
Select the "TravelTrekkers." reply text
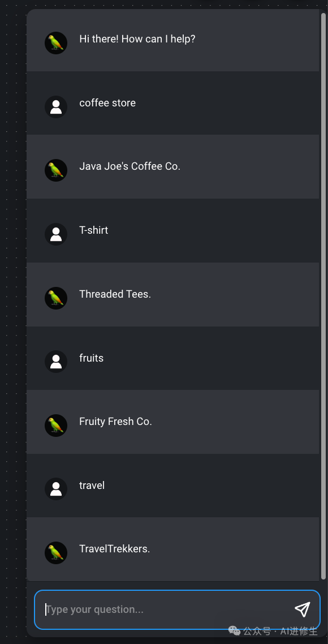[x=115, y=549]
